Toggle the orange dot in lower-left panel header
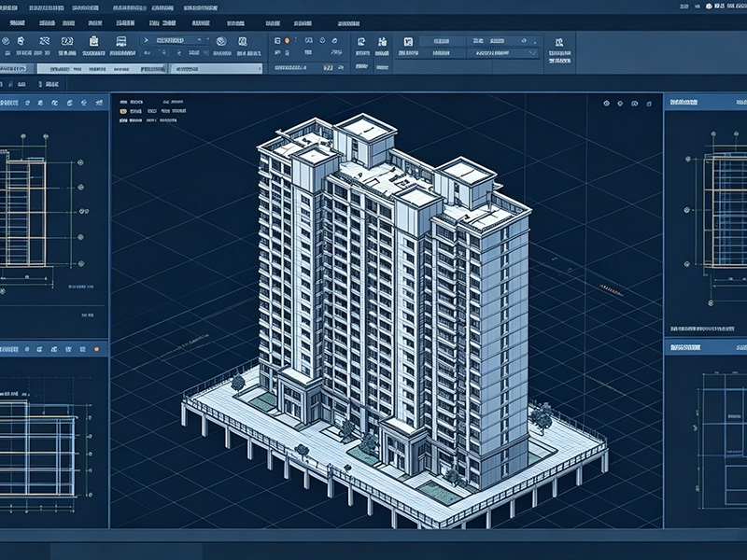The image size is (747, 560). pos(97,349)
